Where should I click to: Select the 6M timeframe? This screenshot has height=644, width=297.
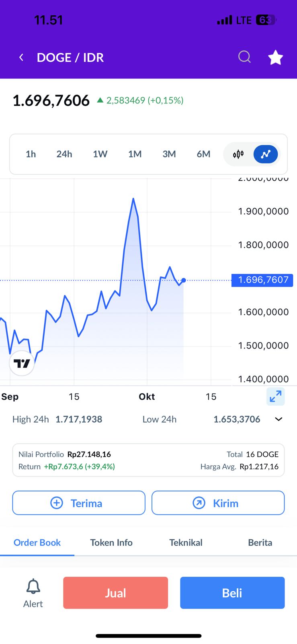[x=203, y=154]
